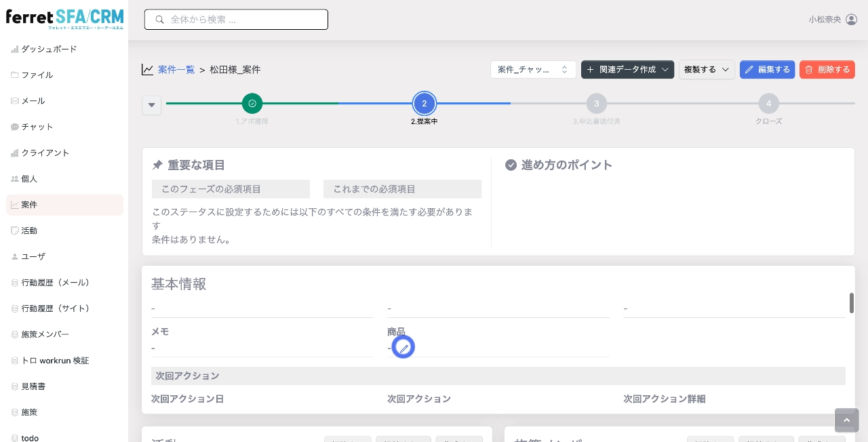The height and width of the screenshot is (442, 868).
Task: Click the scroll-to-top arrow button
Action: tap(846, 420)
